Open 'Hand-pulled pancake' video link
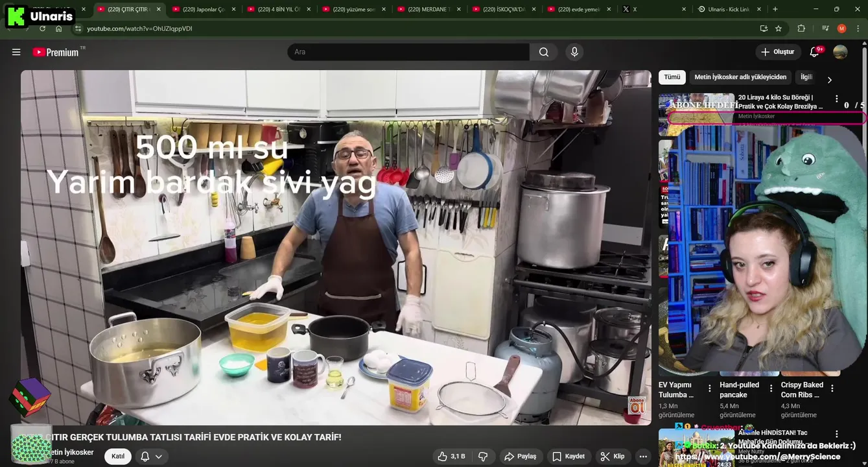Viewport: 868px width, 467px height. coord(738,390)
